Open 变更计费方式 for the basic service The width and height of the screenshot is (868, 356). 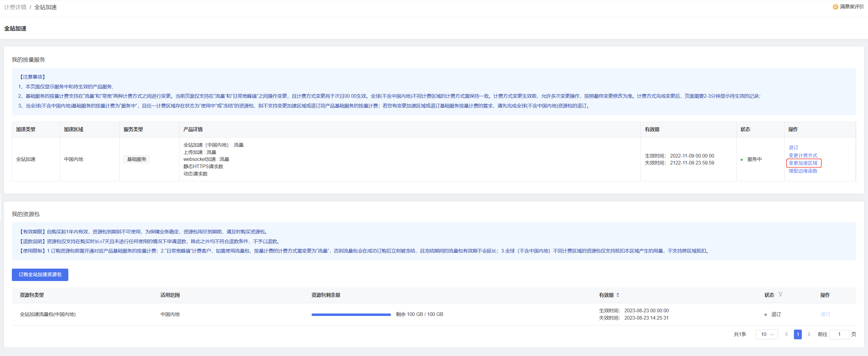(803, 155)
